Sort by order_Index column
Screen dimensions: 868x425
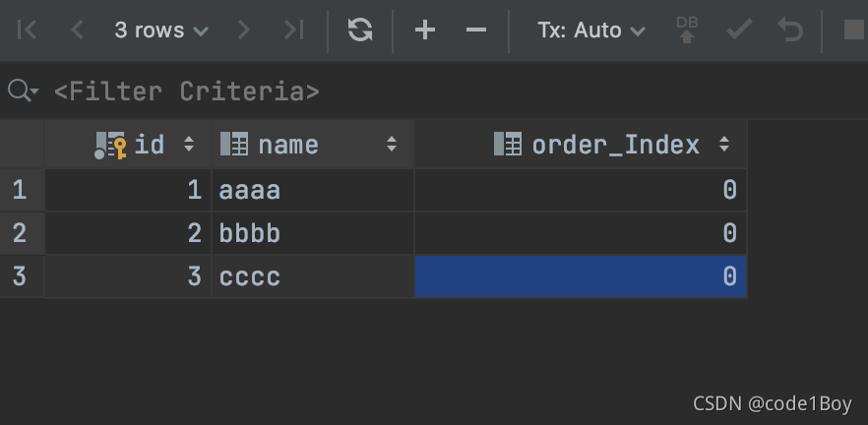coord(725,145)
